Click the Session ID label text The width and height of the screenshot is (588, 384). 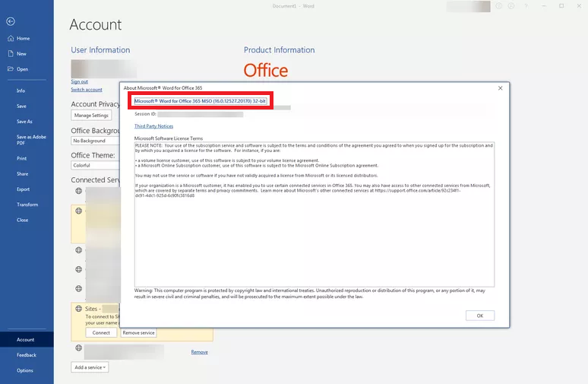point(146,114)
